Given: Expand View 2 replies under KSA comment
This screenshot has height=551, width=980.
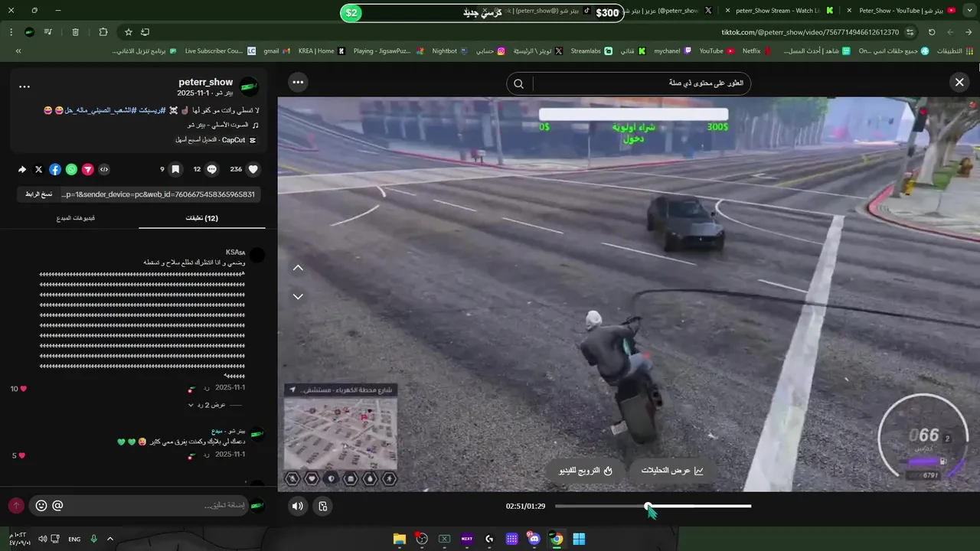Looking at the screenshot, I should 207,405.
